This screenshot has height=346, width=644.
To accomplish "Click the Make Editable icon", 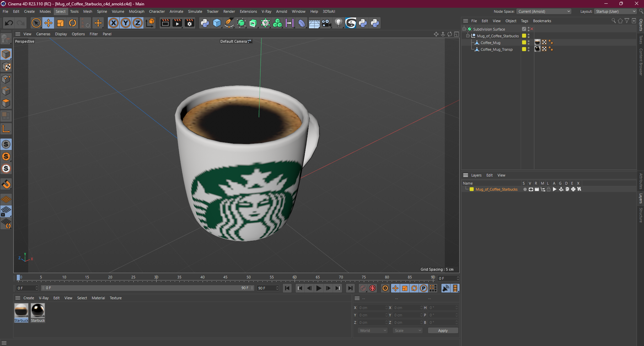I will click(6, 39).
